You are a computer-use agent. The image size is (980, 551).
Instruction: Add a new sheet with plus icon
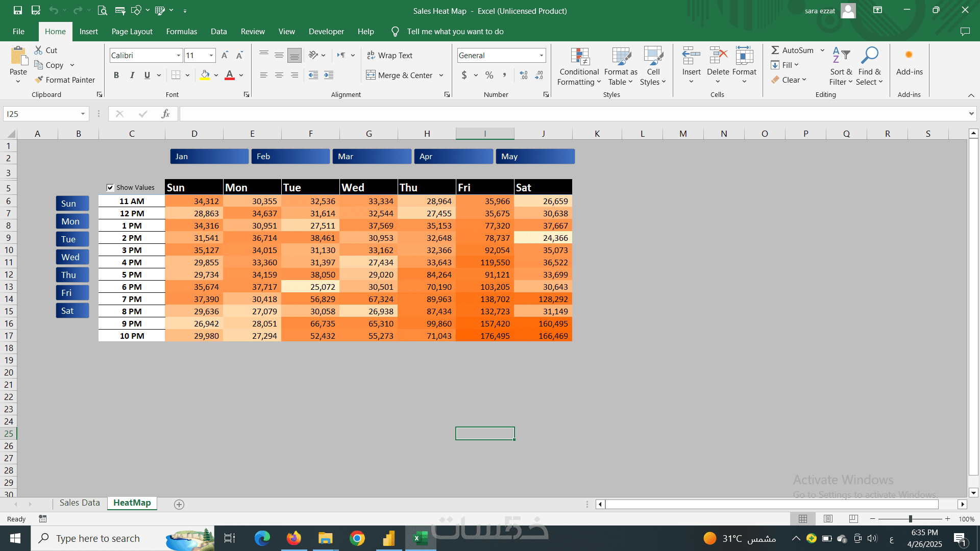point(179,504)
